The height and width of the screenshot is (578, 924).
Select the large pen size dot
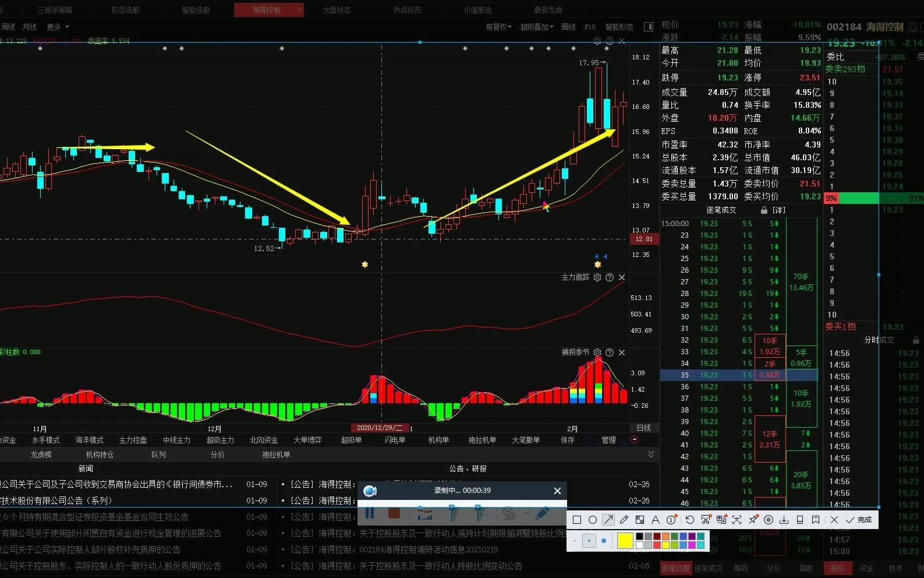coord(604,541)
